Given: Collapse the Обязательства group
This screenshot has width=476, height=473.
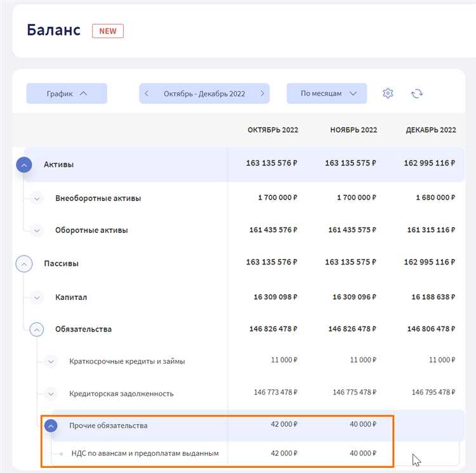Looking at the screenshot, I should click(37, 329).
